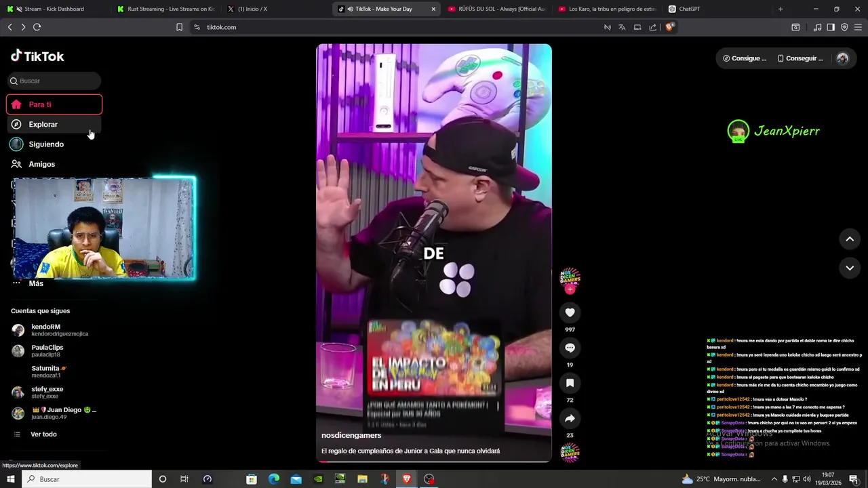Viewport: 868px width, 488px height.
Task: Switch to RÜFÜS DU SOL YouTube tab
Action: (496, 9)
